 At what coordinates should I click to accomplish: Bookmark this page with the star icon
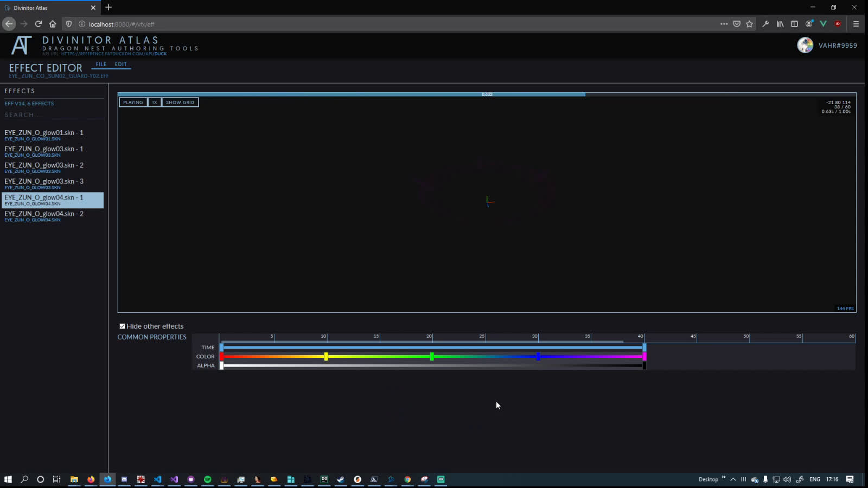(x=750, y=24)
